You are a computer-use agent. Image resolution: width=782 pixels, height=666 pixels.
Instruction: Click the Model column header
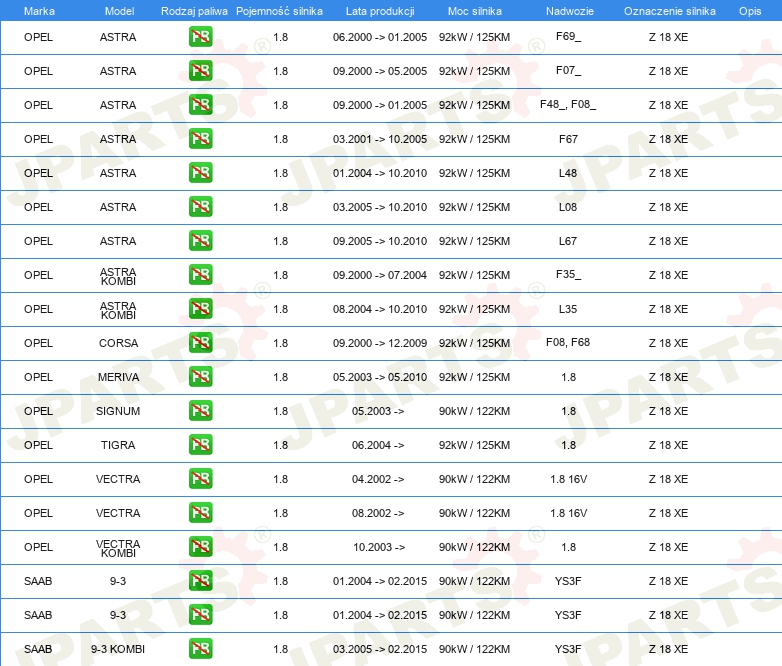click(x=119, y=11)
